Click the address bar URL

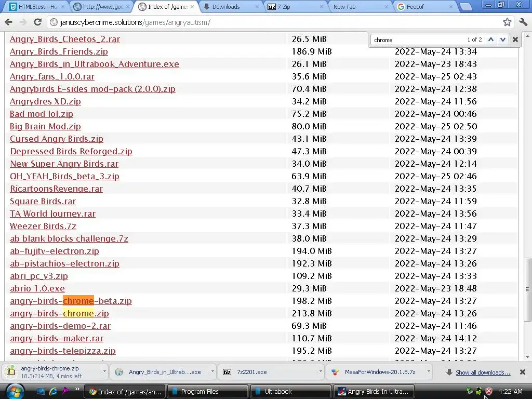coord(135,22)
